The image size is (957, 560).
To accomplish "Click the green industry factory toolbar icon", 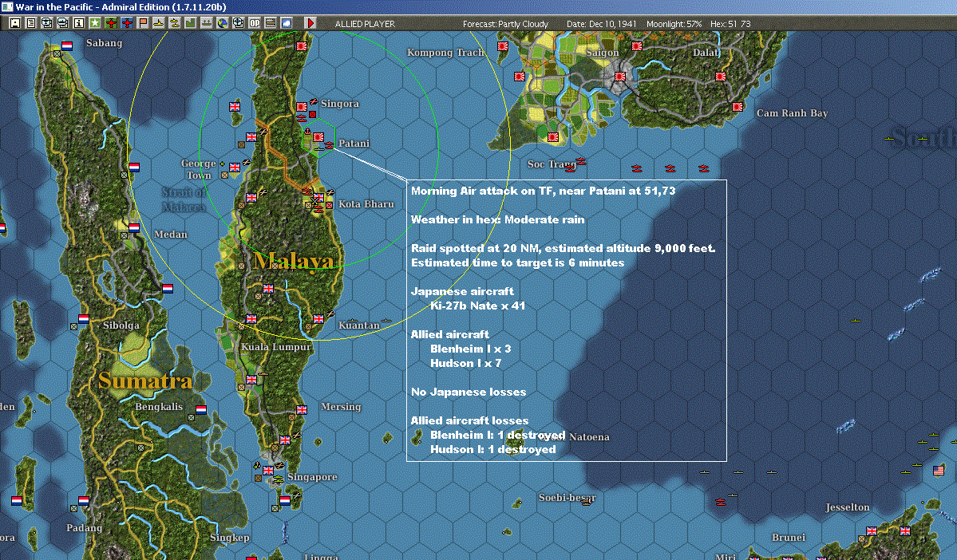I will point(190,23).
